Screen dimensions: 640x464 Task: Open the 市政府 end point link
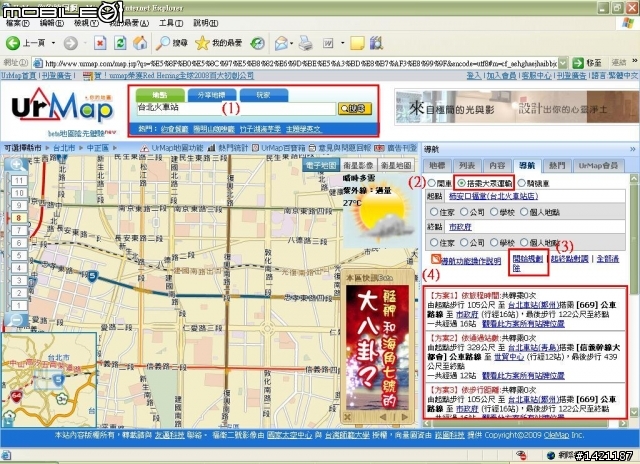460,226
